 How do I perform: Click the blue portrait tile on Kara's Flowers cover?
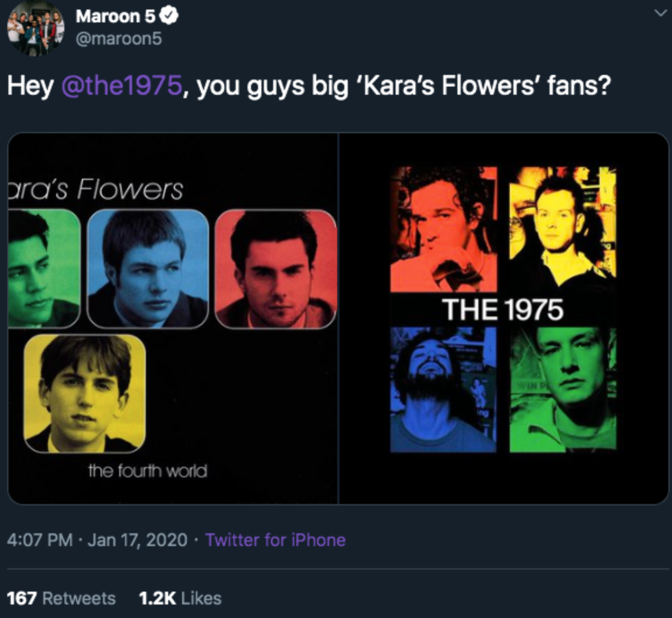148,269
